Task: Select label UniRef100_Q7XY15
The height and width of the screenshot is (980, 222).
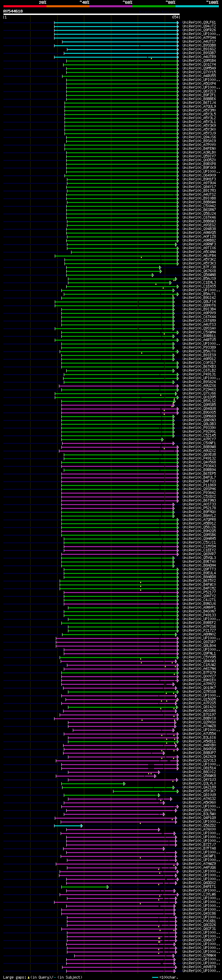Action: [199, 72]
